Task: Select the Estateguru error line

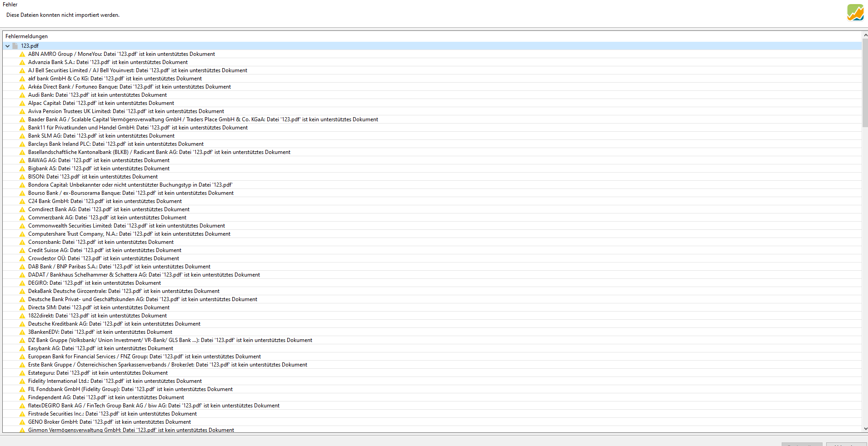Action: click(x=98, y=373)
